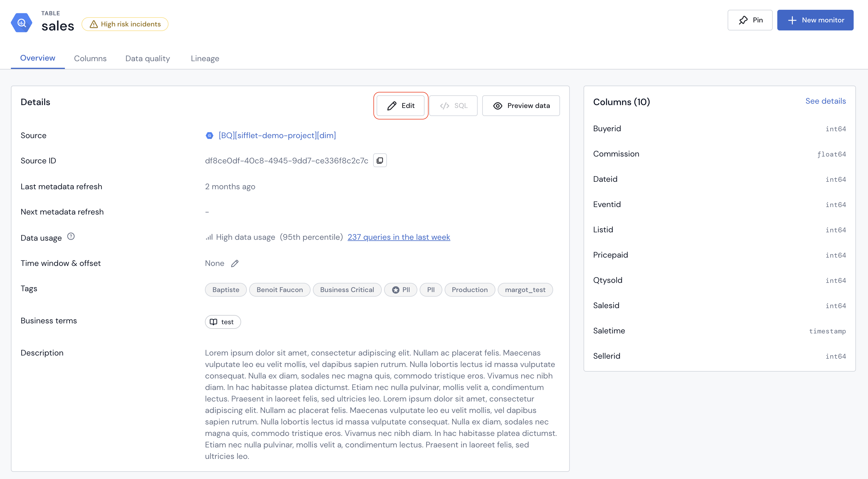The image size is (868, 479).
Task: Create a New monitor
Action: pos(815,20)
